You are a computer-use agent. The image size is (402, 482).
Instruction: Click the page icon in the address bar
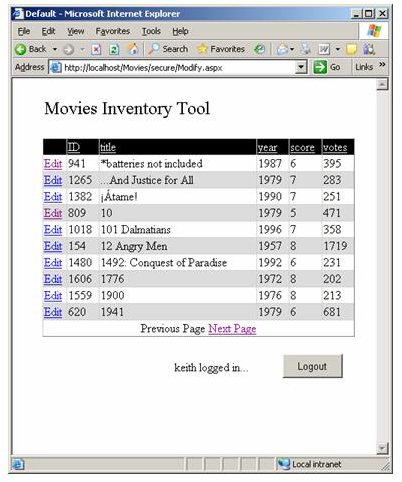click(x=55, y=68)
